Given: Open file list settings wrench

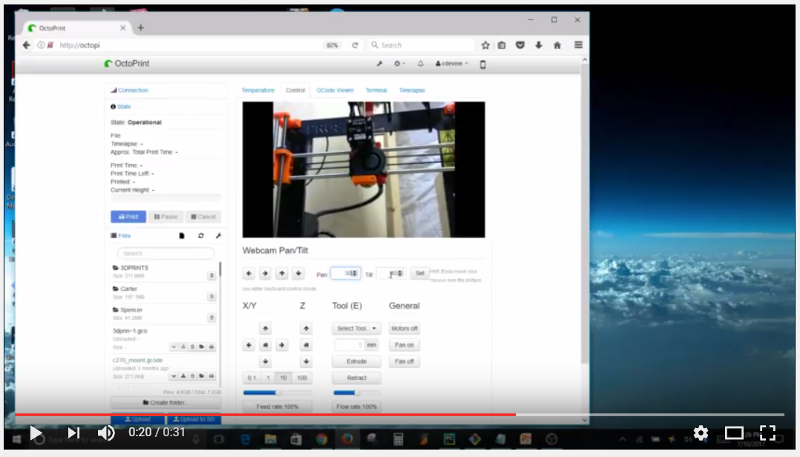Looking at the screenshot, I should point(218,236).
